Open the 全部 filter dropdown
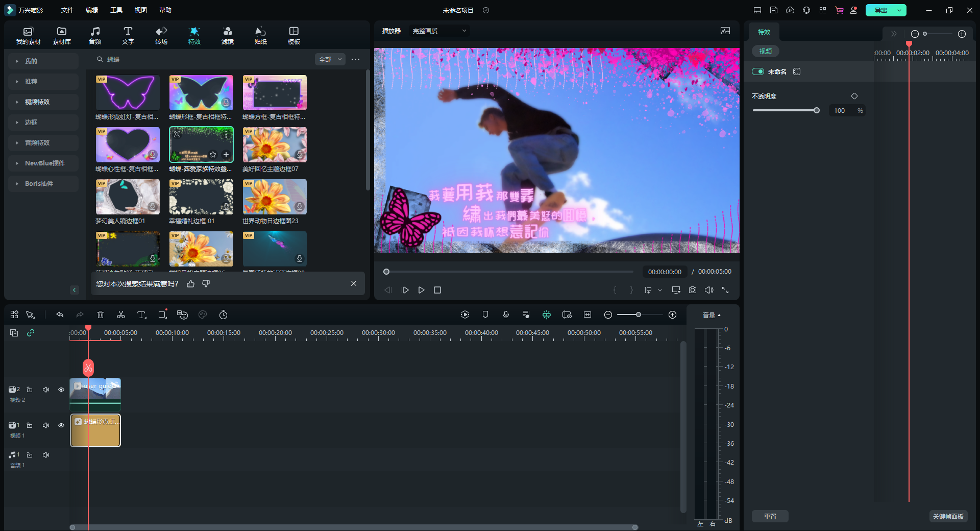This screenshot has width=980, height=531. click(330, 60)
